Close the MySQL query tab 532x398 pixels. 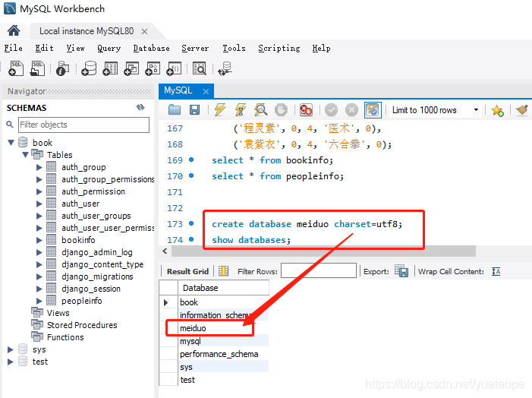[x=206, y=91]
